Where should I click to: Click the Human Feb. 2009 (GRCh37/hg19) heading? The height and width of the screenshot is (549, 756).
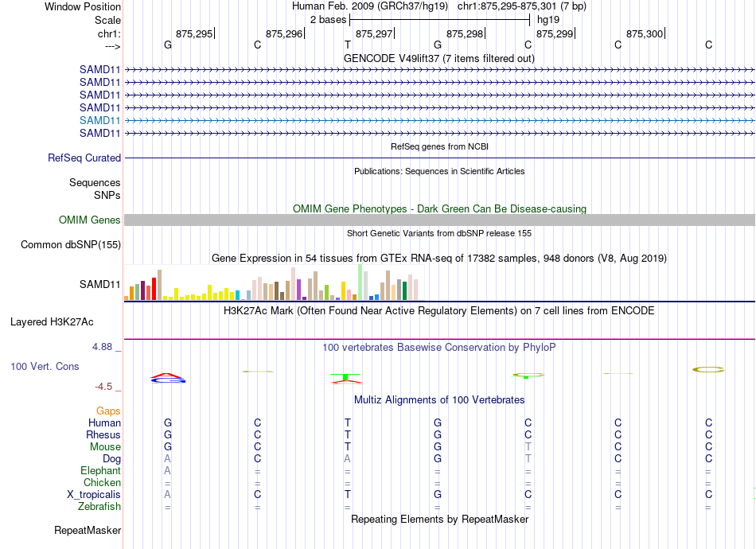click(x=370, y=6)
